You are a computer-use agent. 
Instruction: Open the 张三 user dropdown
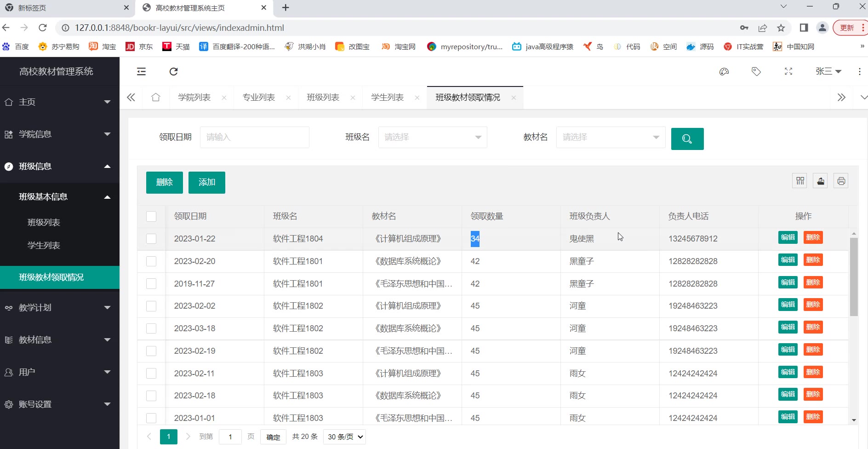(x=828, y=71)
